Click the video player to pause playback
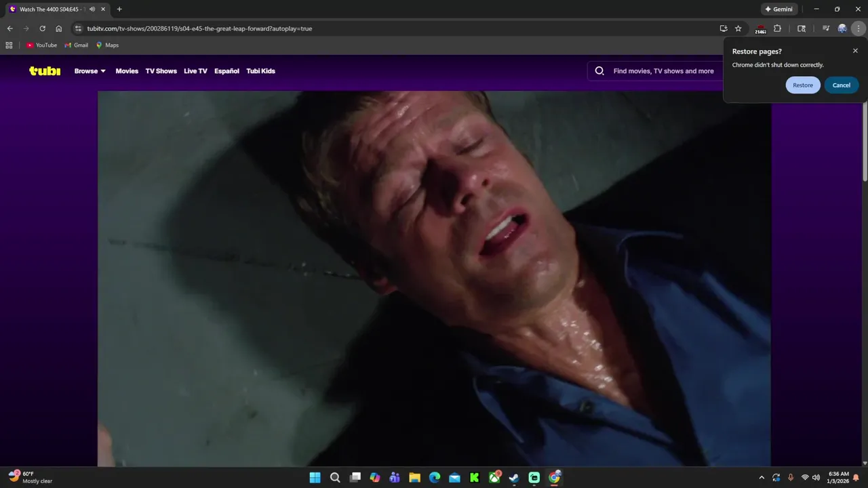Viewport: 868px width, 488px height. tap(434, 278)
